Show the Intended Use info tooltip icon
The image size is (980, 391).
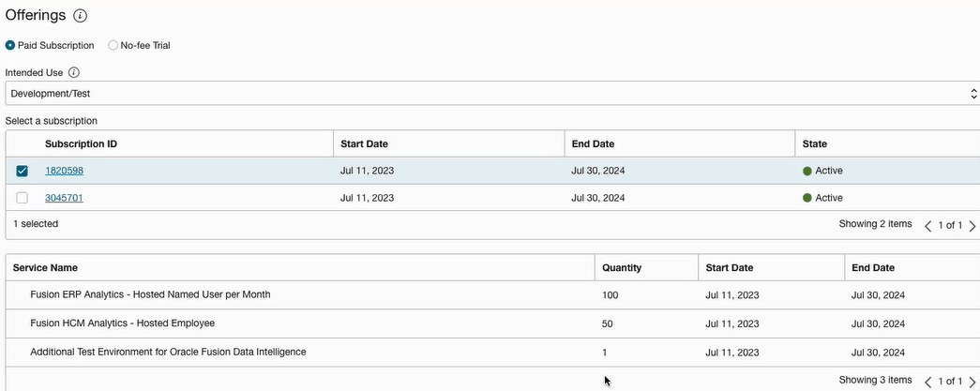pyautogui.click(x=74, y=72)
